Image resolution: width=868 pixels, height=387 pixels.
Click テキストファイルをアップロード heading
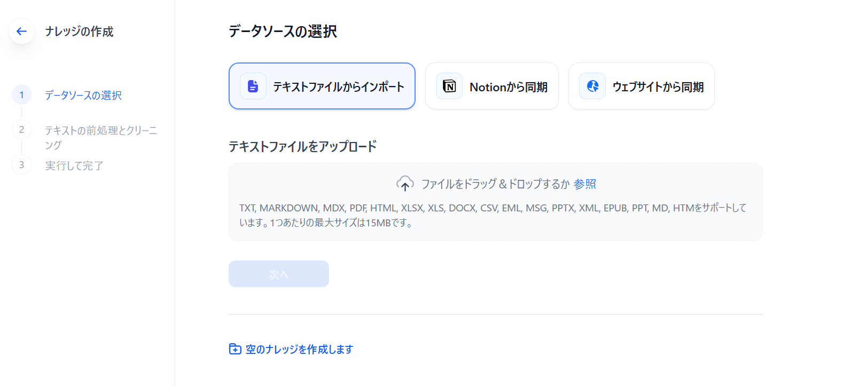[303, 146]
